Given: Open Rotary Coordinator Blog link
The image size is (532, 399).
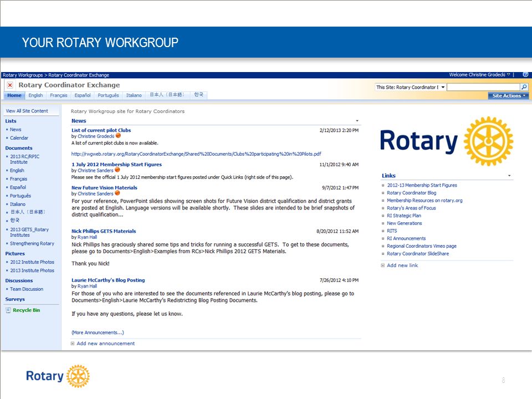Looking at the screenshot, I should tap(412, 193).
